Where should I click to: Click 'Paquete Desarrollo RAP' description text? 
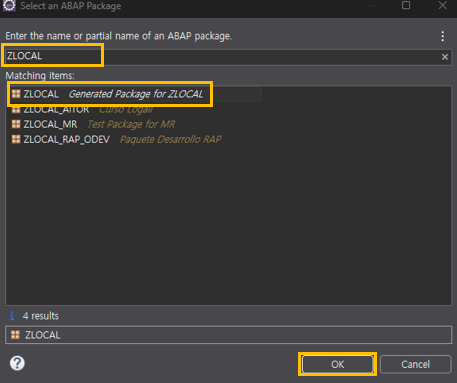[x=170, y=139]
